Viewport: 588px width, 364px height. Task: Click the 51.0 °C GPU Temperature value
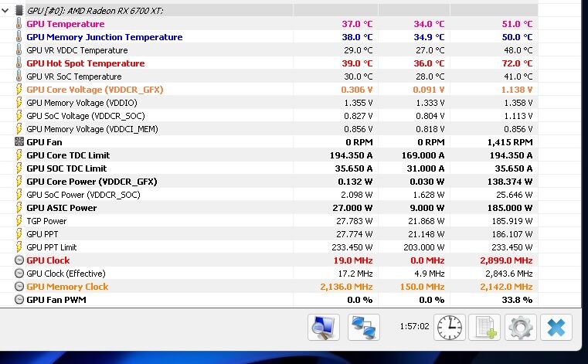tap(517, 24)
